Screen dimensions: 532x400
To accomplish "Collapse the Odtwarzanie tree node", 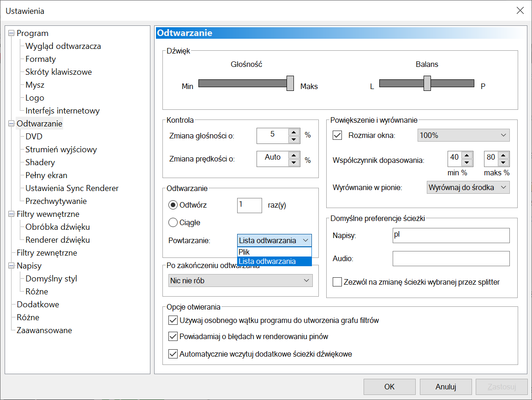I will point(11,124).
